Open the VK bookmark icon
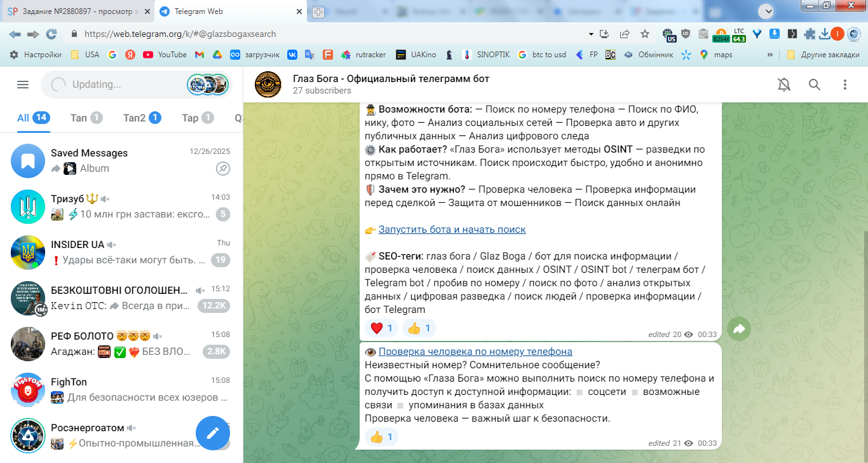The width and height of the screenshot is (868, 463). 292,55
